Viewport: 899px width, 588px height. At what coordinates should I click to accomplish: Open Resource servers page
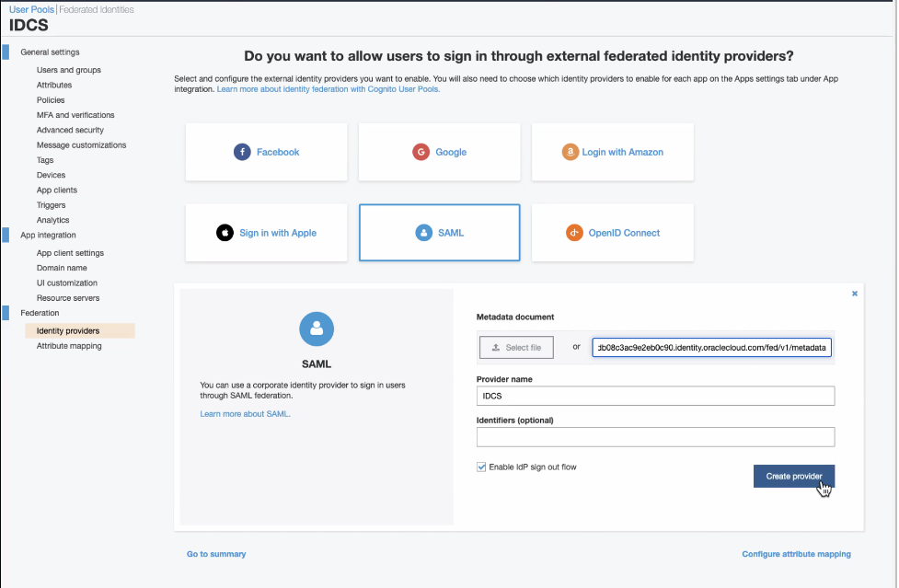pyautogui.click(x=68, y=298)
